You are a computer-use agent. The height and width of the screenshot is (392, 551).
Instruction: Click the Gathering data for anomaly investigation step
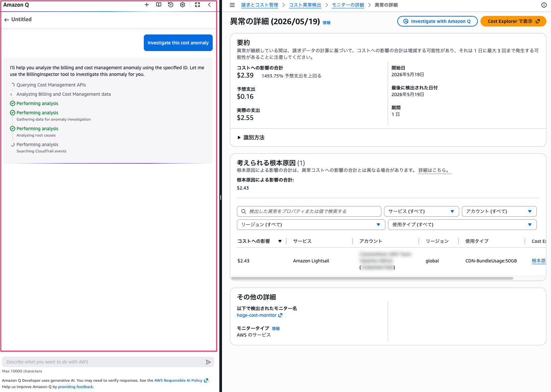(x=54, y=119)
